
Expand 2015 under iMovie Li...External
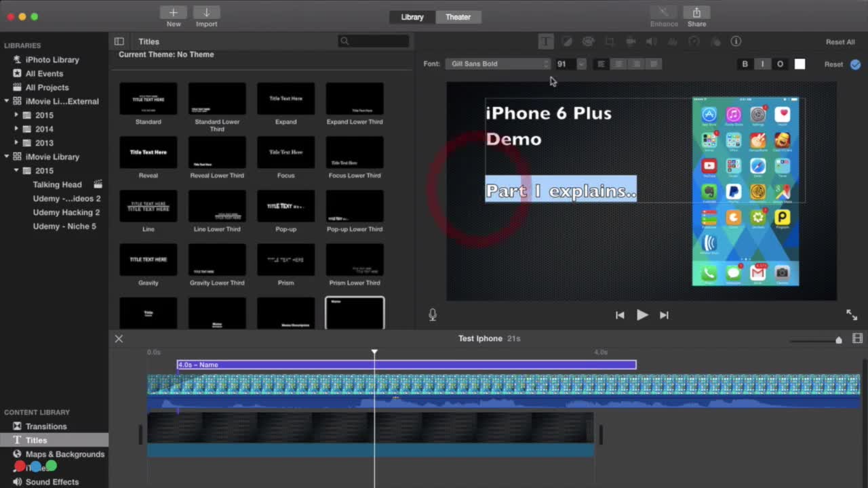(16, 115)
